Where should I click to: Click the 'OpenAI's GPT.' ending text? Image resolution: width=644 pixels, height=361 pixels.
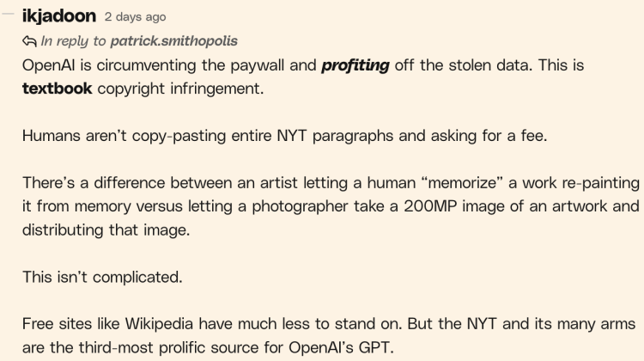click(341, 348)
